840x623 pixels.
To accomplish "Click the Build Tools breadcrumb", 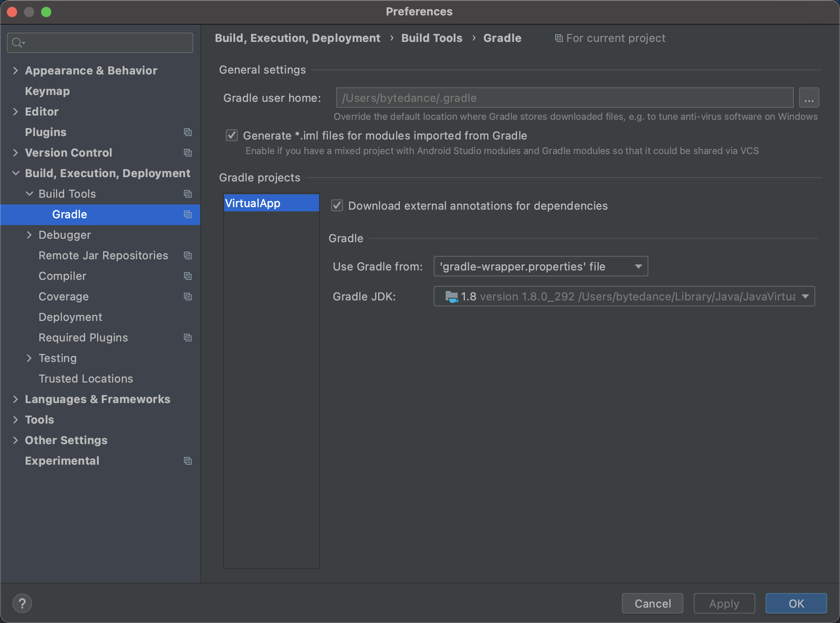I will [x=432, y=38].
